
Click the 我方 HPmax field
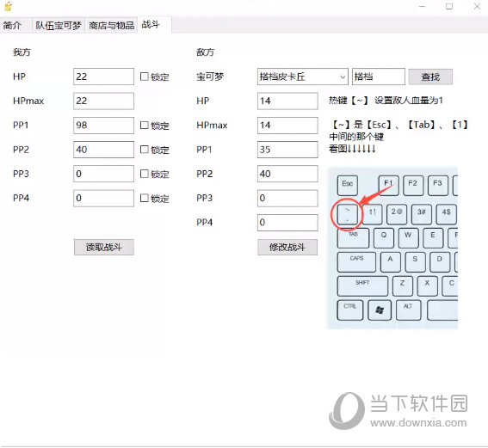pyautogui.click(x=103, y=101)
